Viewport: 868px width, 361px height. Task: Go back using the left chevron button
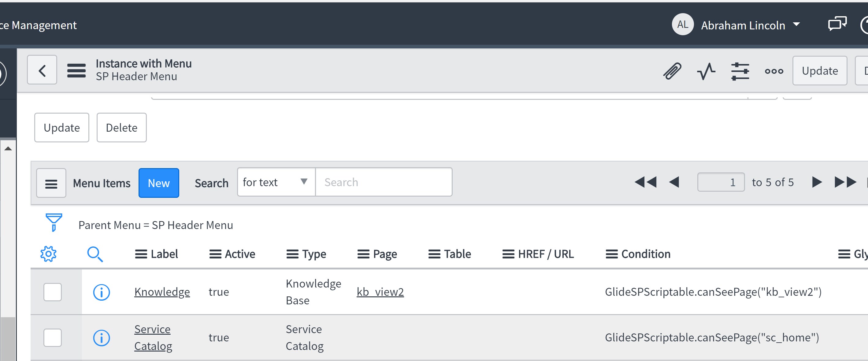[x=42, y=70]
